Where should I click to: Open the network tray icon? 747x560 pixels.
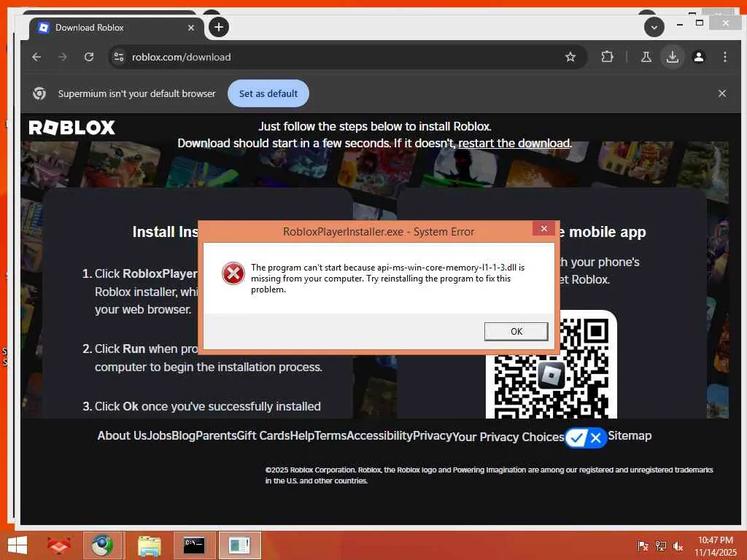click(x=660, y=546)
